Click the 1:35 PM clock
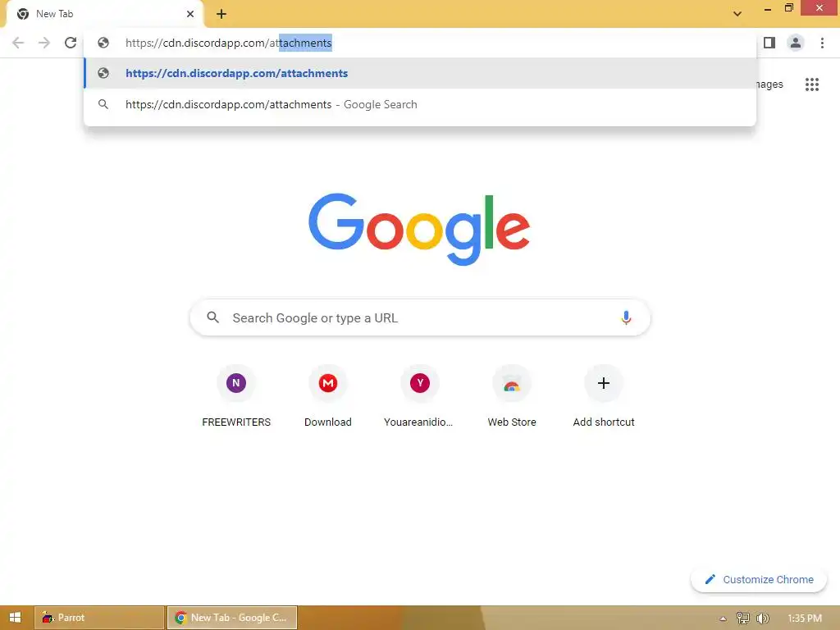Screen dimensions: 840x630 click(805, 619)
